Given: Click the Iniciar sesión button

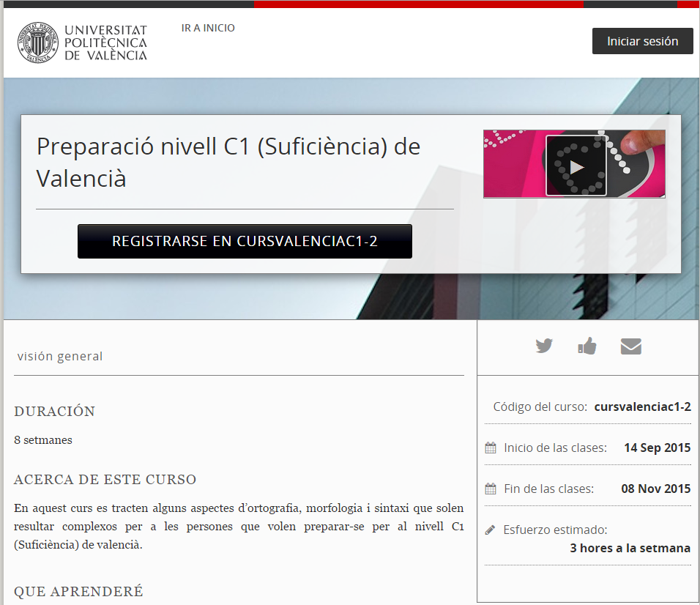Looking at the screenshot, I should (x=642, y=41).
